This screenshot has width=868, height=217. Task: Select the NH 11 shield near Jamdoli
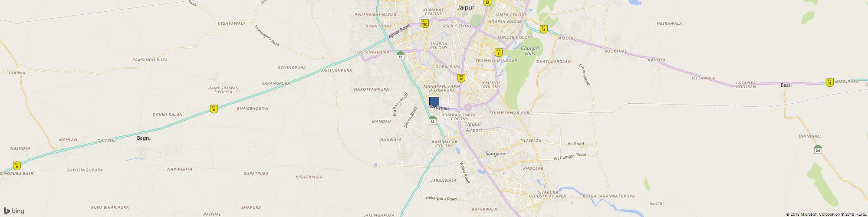[x=543, y=29]
